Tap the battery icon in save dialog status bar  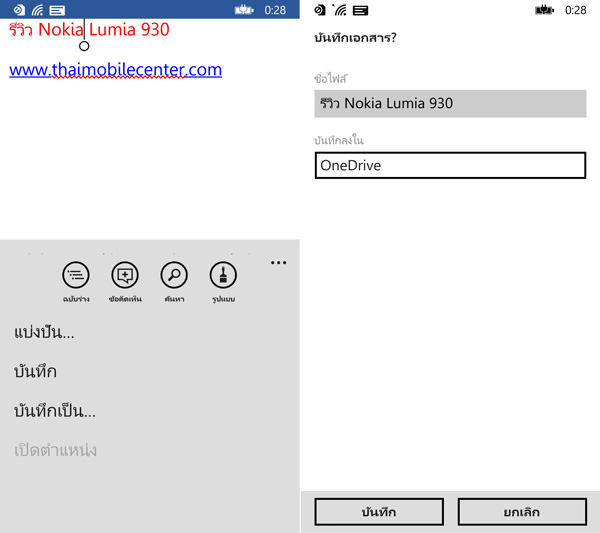(545, 10)
